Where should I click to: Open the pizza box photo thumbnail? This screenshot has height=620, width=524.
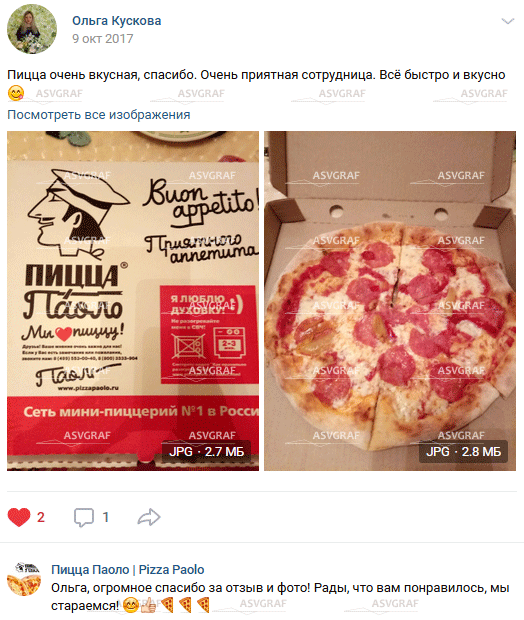(x=133, y=301)
